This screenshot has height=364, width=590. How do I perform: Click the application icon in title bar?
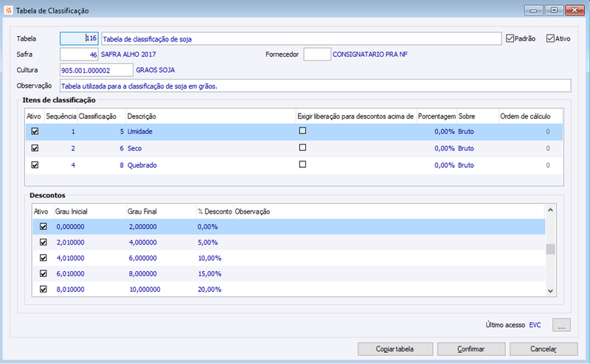coord(8,10)
